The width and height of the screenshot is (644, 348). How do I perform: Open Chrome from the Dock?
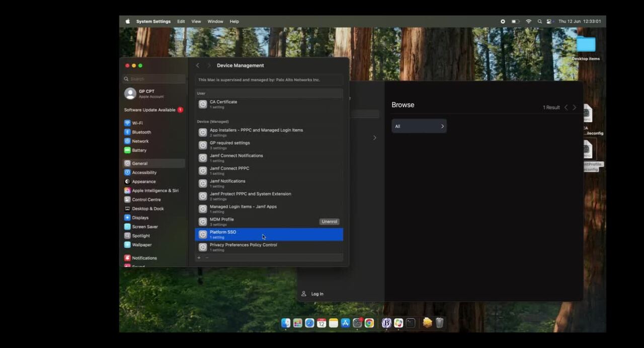[369, 323]
